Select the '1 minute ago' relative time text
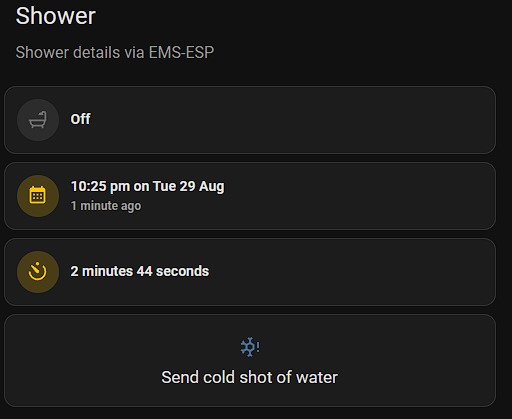The image size is (512, 419). click(106, 206)
